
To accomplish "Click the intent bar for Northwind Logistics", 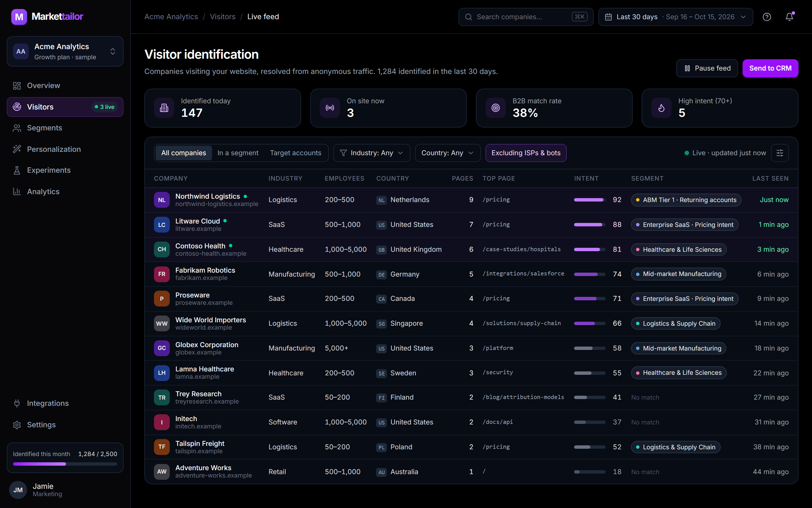I will (590, 200).
